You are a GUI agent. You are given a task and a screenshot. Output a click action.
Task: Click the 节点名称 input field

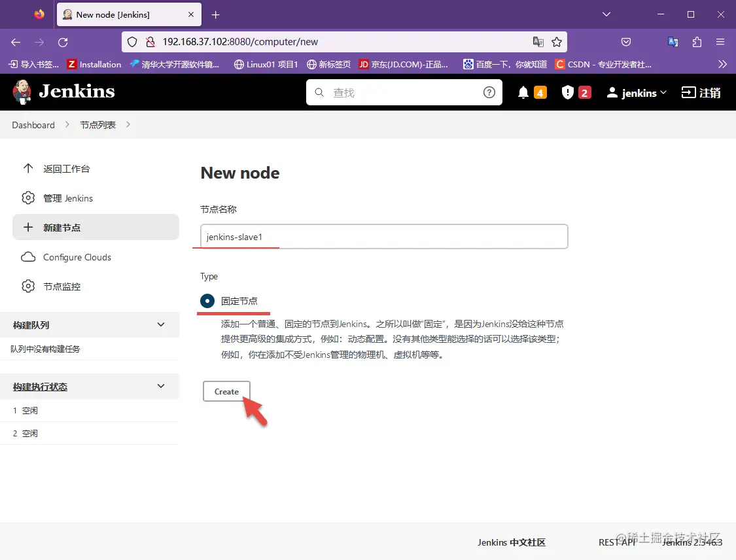[384, 237]
